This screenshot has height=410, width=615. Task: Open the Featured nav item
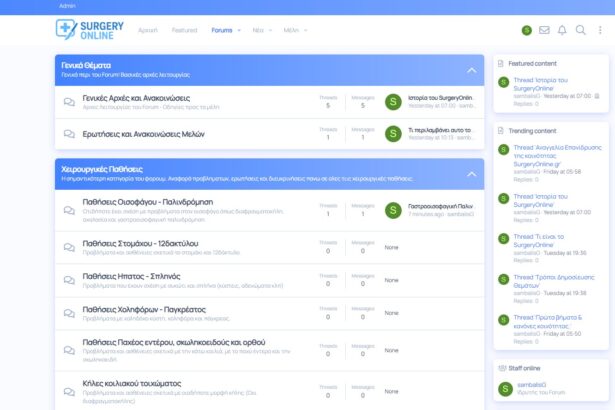click(x=184, y=30)
